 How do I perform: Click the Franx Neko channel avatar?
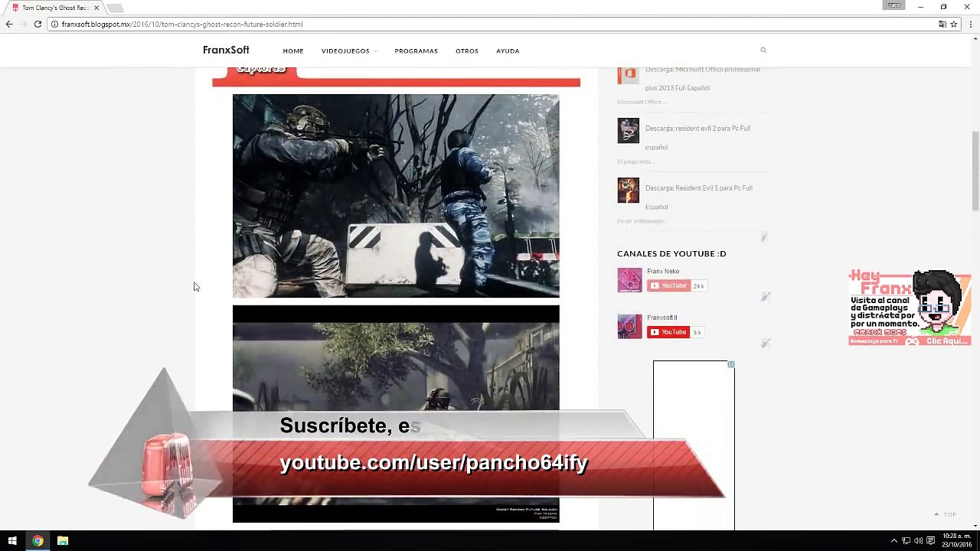click(x=630, y=280)
